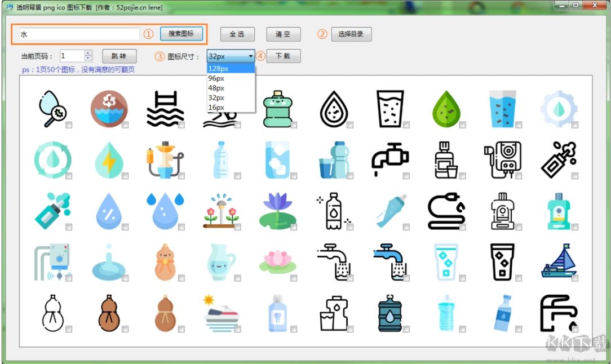This screenshot has width=611, height=364.
Task: Select the water drop with percent sign icon
Action: point(109,211)
